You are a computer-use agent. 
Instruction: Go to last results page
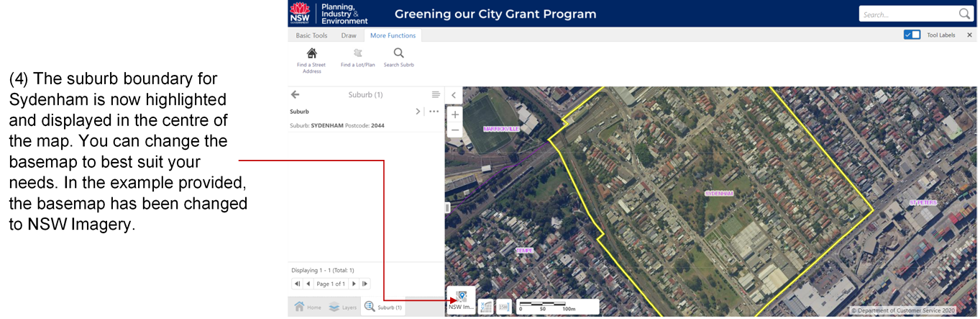(365, 284)
